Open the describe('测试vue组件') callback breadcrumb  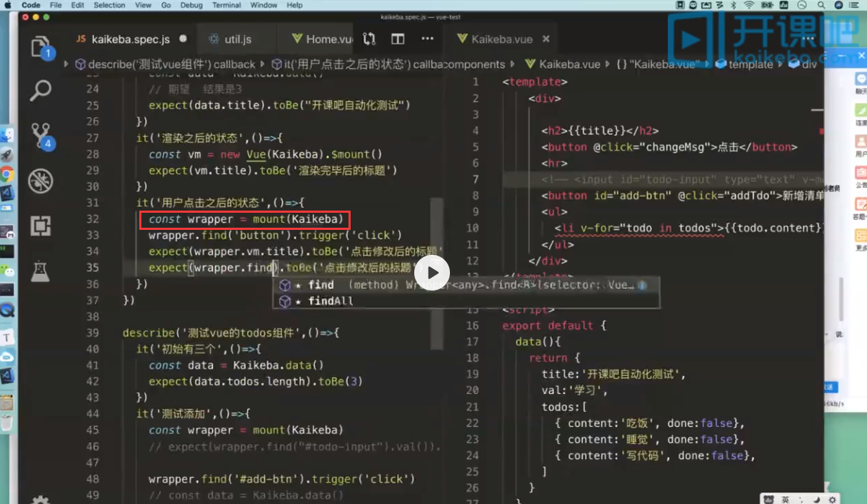tap(165, 64)
